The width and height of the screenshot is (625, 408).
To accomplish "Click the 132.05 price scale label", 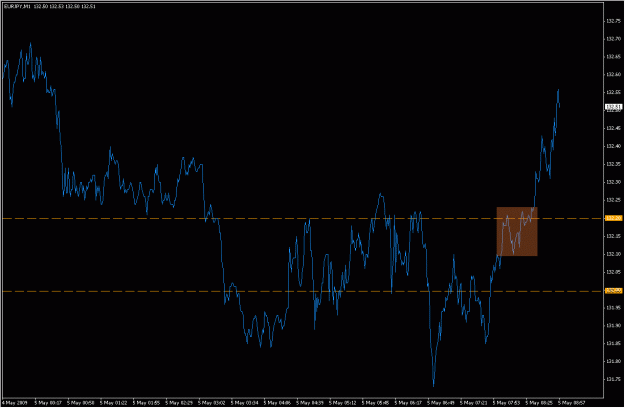I will (x=613, y=272).
